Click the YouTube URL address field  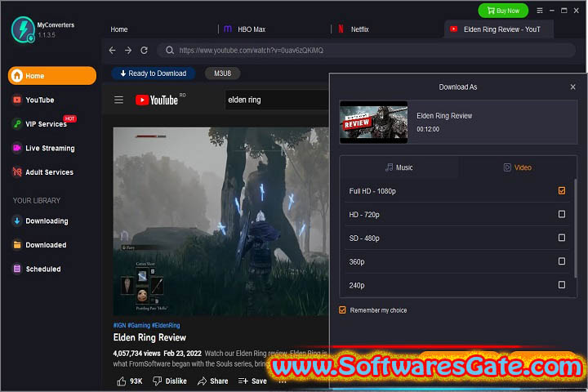coord(366,51)
